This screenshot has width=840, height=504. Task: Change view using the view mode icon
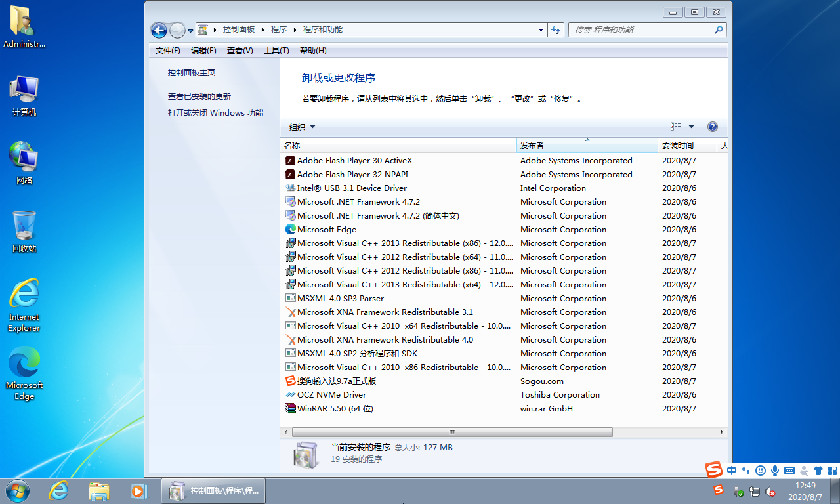676,127
